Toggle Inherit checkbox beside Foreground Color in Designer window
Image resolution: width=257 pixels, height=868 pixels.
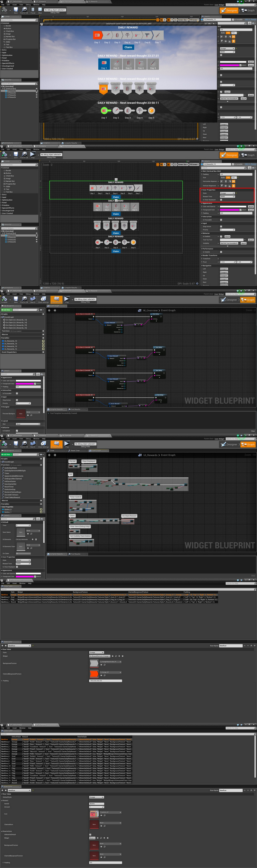(x=241, y=210)
